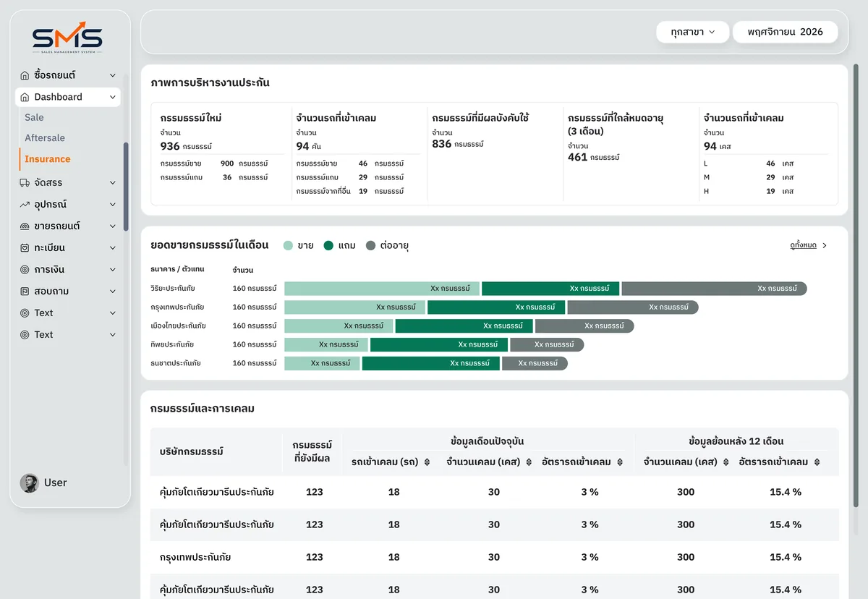The image size is (868, 599).
Task: Open the Aftersale dashboard submenu item
Action: tap(45, 138)
